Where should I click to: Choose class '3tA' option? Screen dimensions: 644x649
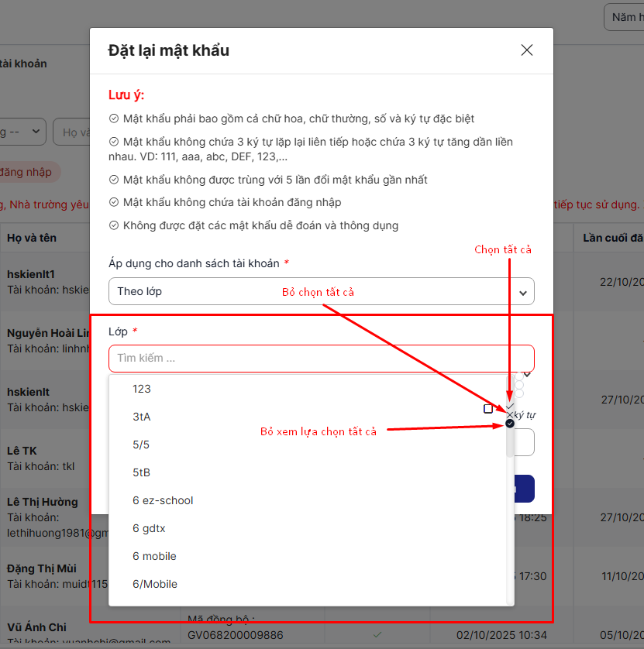click(x=142, y=417)
